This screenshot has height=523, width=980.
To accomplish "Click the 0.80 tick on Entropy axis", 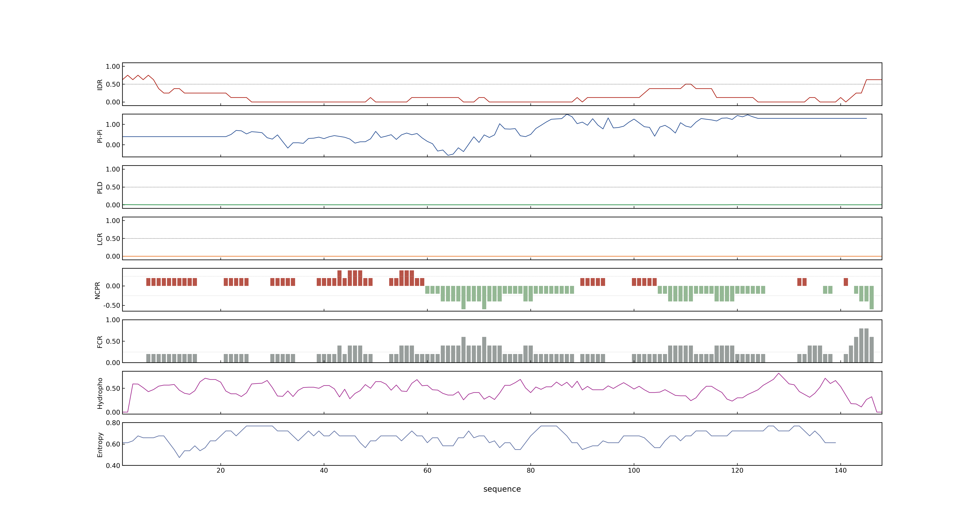I will [x=113, y=423].
